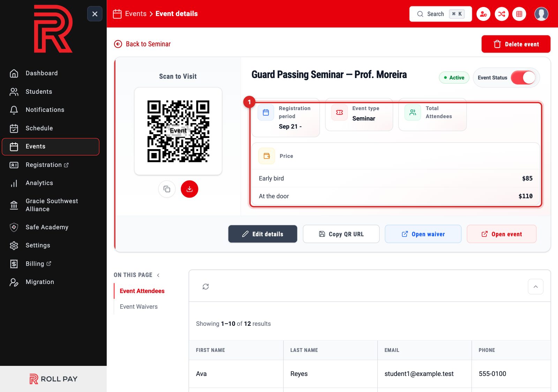This screenshot has height=392, width=558.
Task: Click the Early bird price row
Action: [x=396, y=178]
